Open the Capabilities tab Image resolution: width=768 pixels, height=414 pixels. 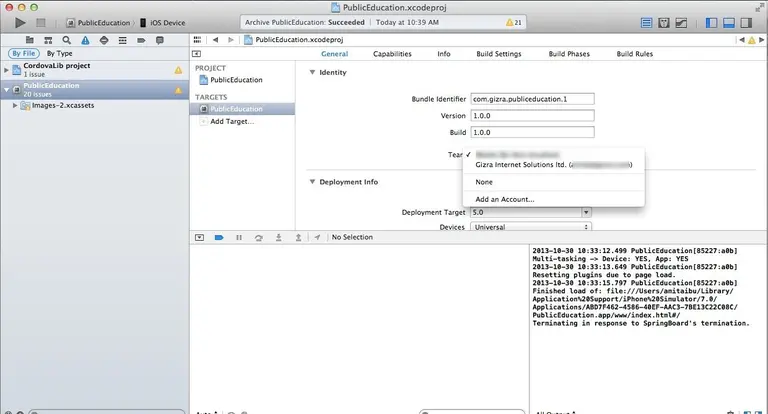(392, 54)
